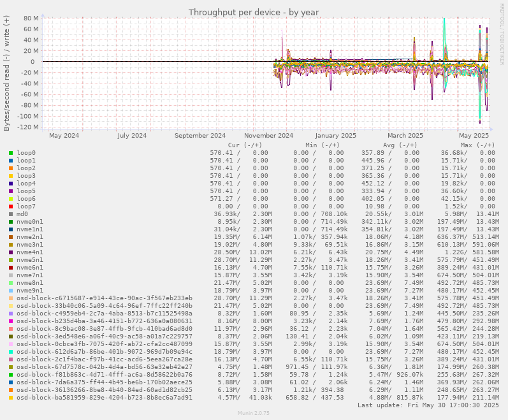Click the 'July 2024' x-axis label

pyautogui.click(x=132, y=135)
